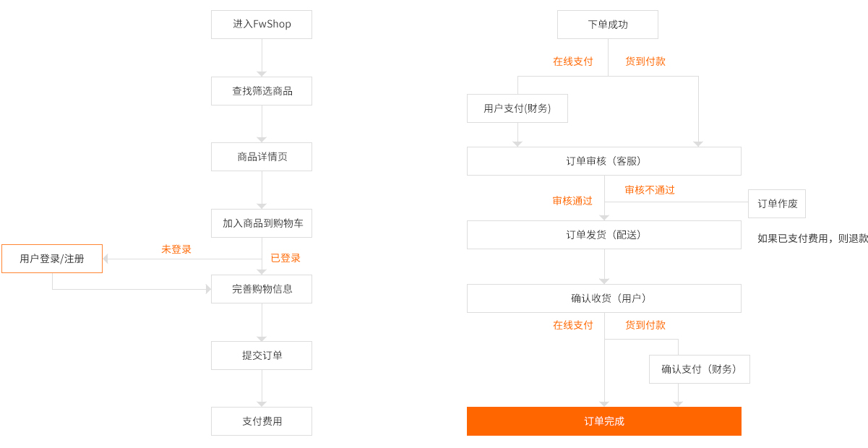
Task: Open the 商品详情页 step
Action: (x=262, y=157)
